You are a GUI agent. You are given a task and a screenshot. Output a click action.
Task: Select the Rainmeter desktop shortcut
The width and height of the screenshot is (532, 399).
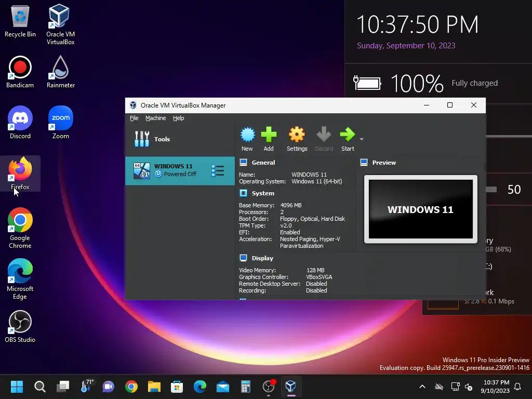point(60,72)
